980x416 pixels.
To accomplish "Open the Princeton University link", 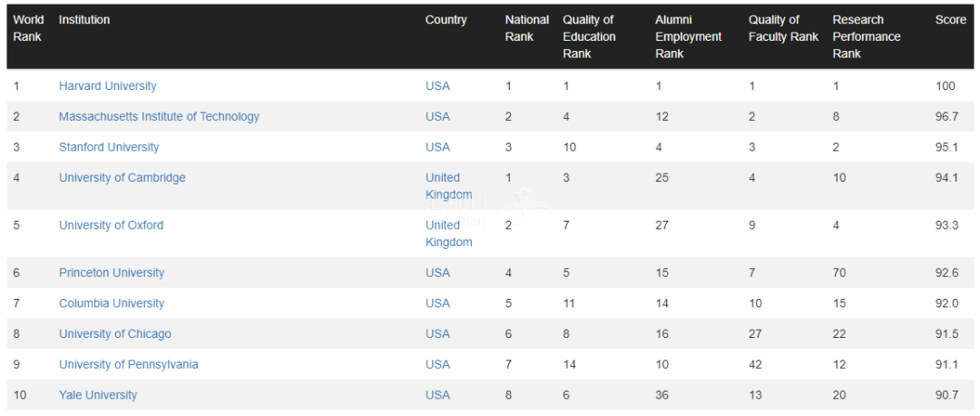I will point(112,272).
